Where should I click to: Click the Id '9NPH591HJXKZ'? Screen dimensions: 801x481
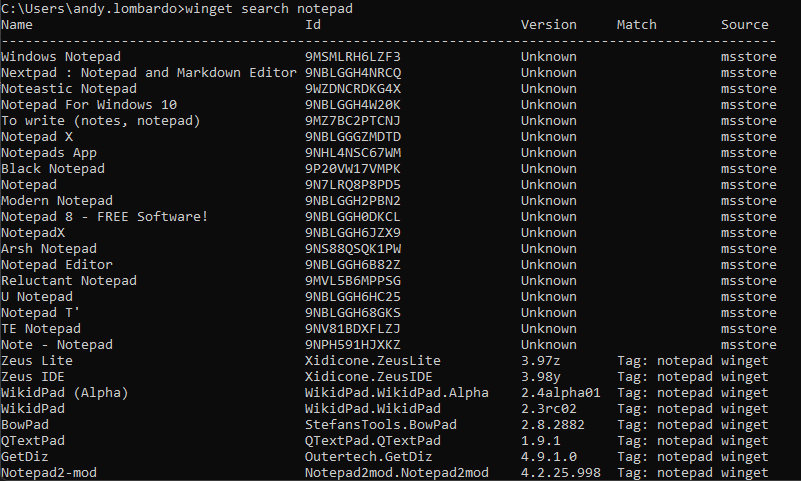(352, 345)
